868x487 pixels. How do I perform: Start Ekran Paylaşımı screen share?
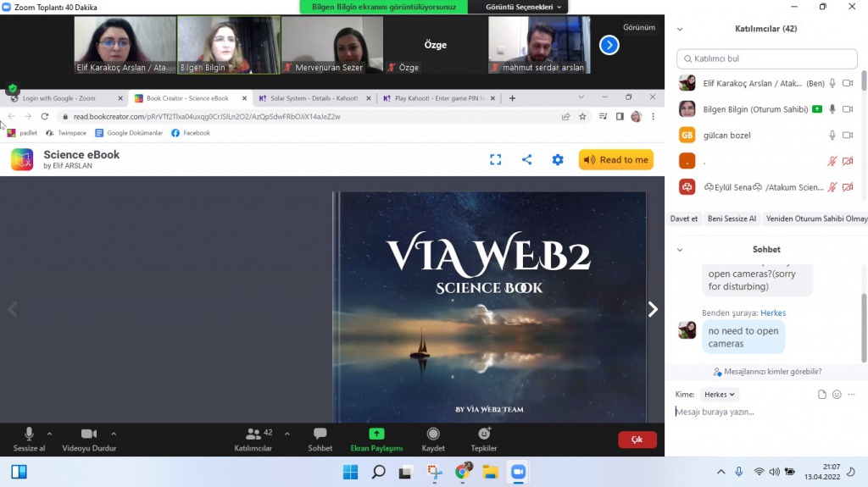coord(376,440)
